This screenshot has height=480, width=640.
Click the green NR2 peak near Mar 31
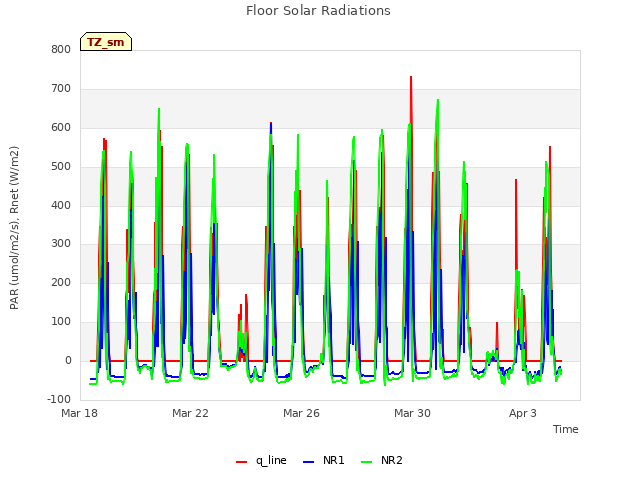point(438,100)
